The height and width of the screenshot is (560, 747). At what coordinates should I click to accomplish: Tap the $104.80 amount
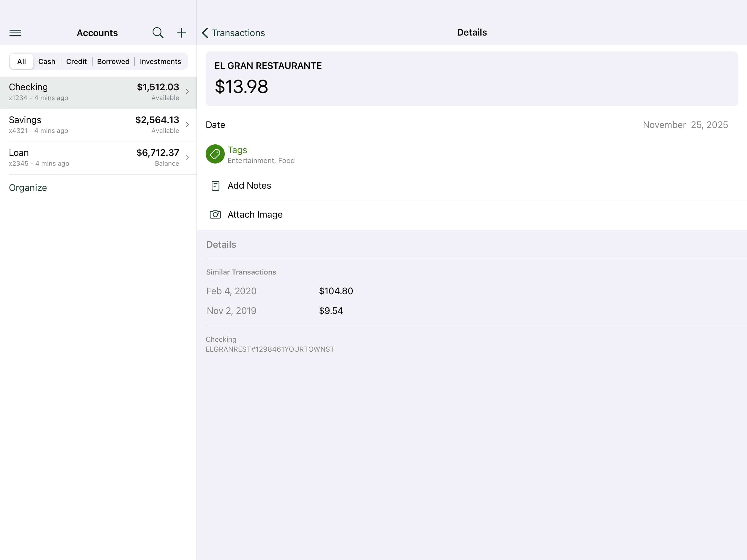[x=336, y=291]
